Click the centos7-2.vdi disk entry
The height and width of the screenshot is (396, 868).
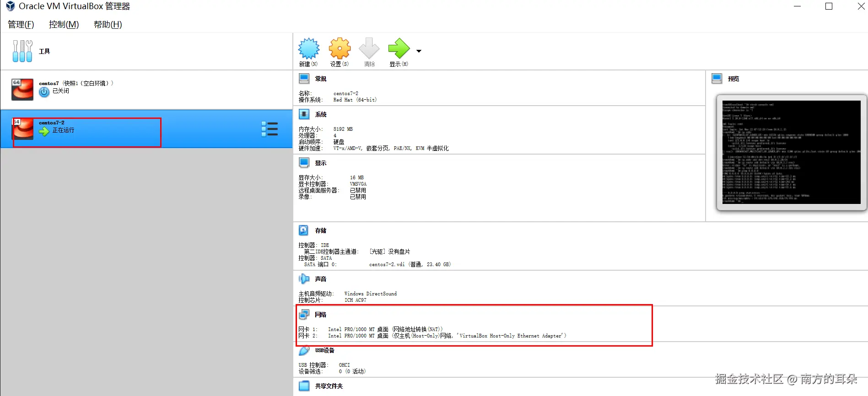pyautogui.click(x=410, y=264)
